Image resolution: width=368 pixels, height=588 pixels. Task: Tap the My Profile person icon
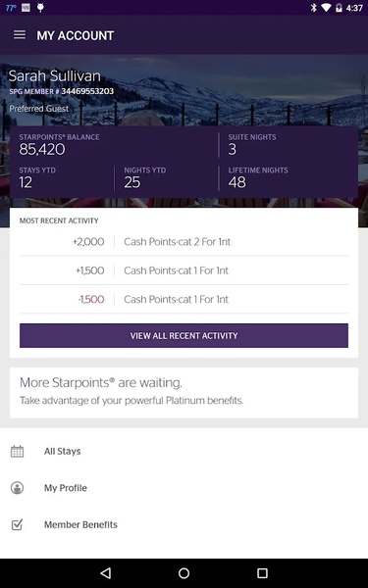[x=17, y=488]
